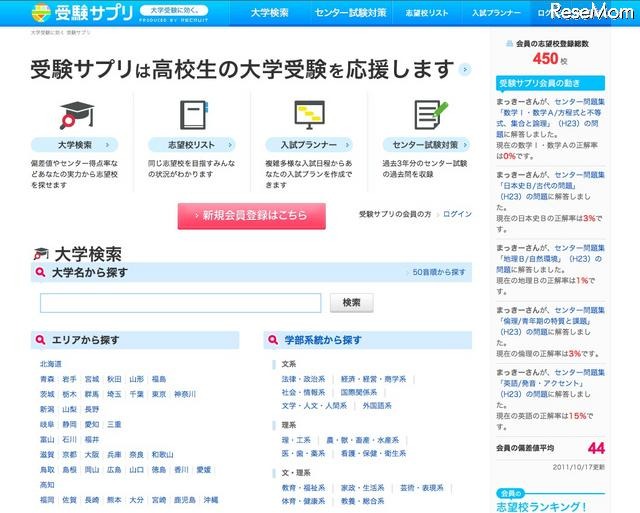Choose 外国語系 faculty category
This screenshot has width=640, height=513.
point(377,406)
